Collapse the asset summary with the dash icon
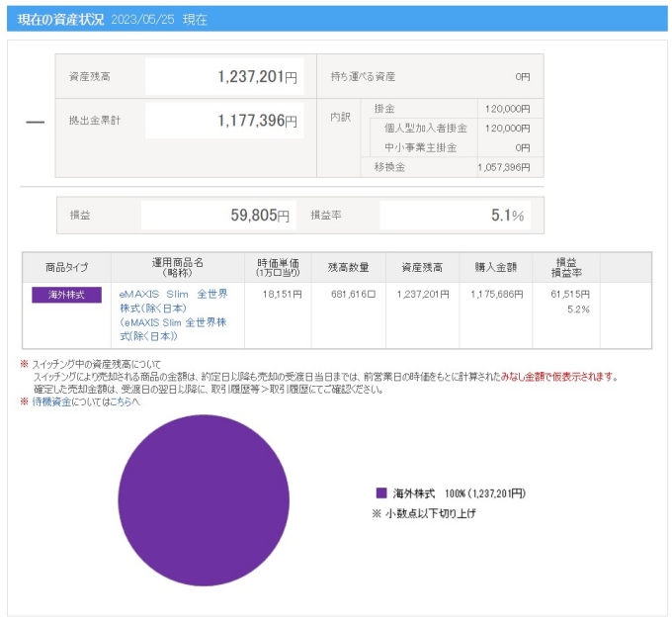 click(35, 122)
